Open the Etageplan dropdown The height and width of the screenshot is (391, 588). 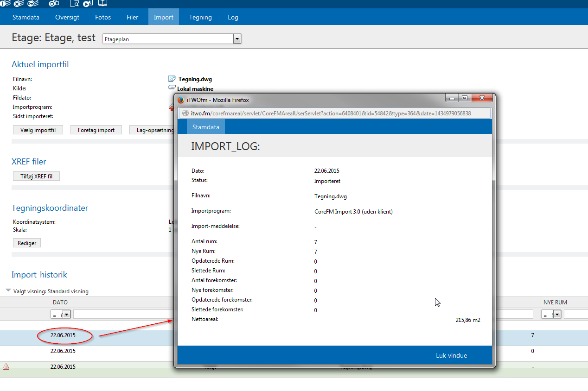click(237, 39)
